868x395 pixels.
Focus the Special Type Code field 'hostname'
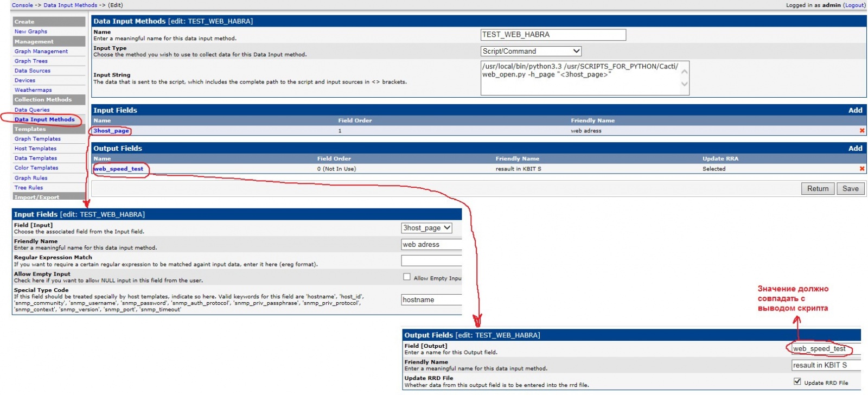coord(431,300)
